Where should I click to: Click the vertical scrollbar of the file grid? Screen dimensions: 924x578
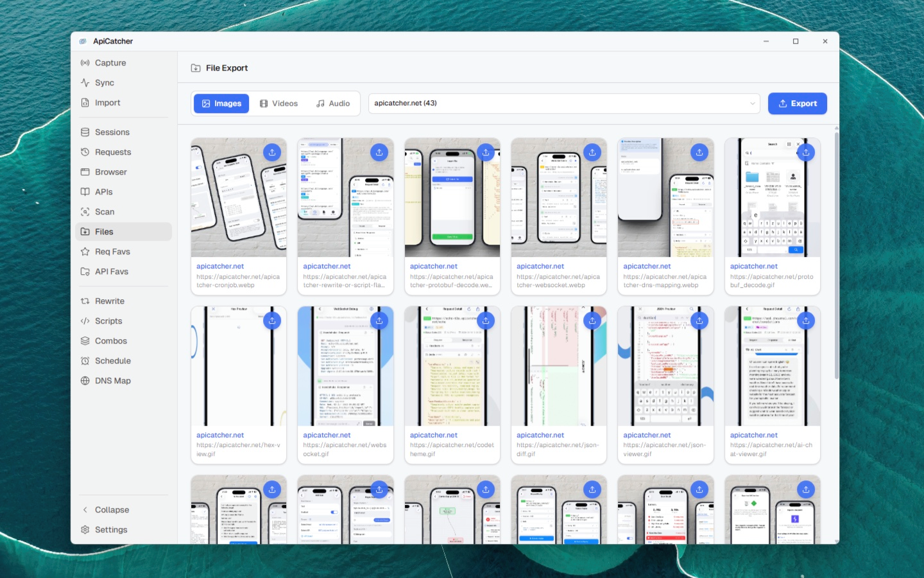pyautogui.click(x=836, y=255)
